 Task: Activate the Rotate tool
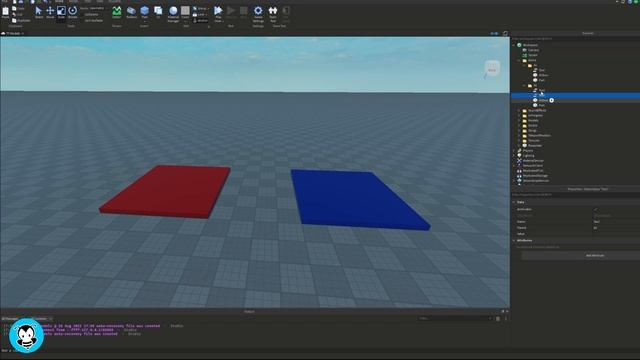coord(73,12)
